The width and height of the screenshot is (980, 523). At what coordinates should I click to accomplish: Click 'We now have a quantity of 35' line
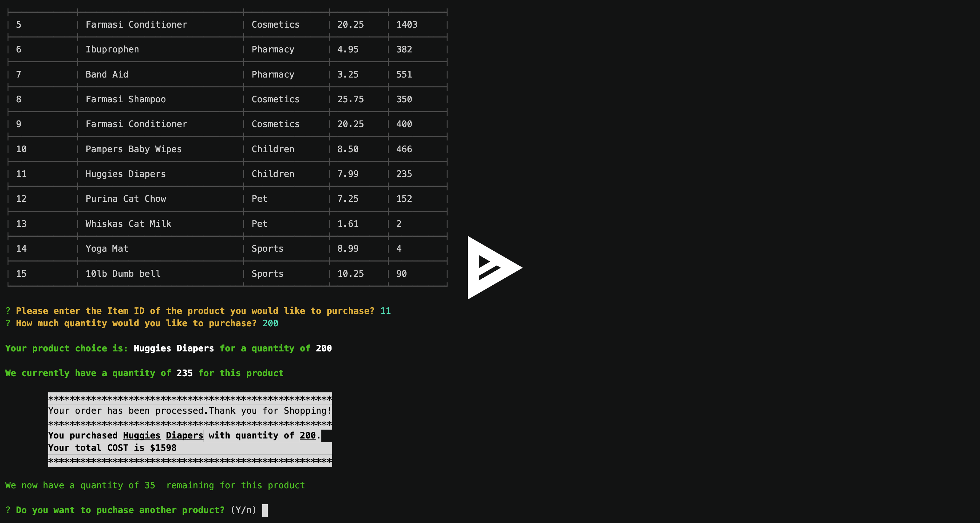pos(155,485)
